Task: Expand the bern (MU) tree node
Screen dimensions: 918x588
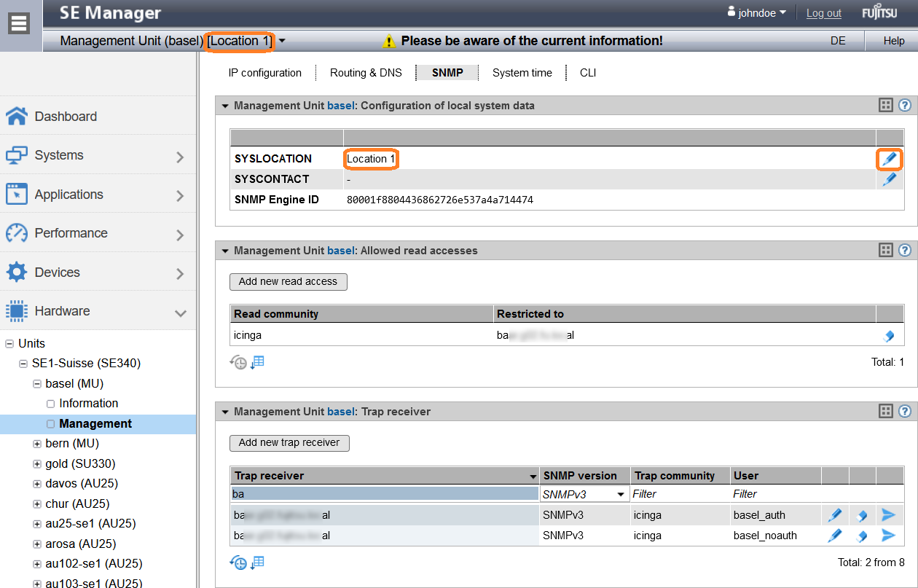Action: pyautogui.click(x=37, y=444)
